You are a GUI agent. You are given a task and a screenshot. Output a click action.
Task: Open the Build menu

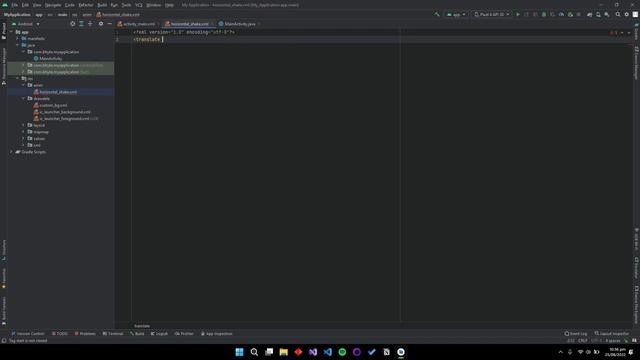point(102,5)
